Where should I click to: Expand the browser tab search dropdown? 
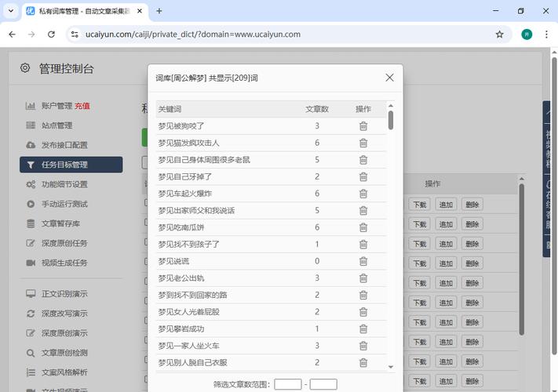(x=11, y=11)
